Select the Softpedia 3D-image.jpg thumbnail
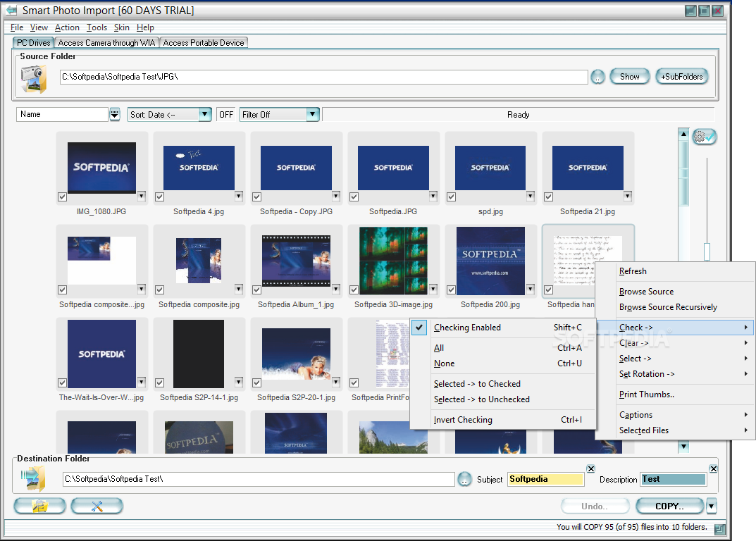The width and height of the screenshot is (756, 541). coord(393,261)
